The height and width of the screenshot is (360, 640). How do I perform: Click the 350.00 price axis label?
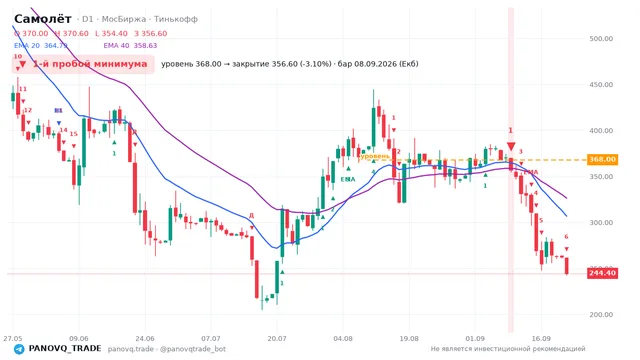tap(601, 176)
